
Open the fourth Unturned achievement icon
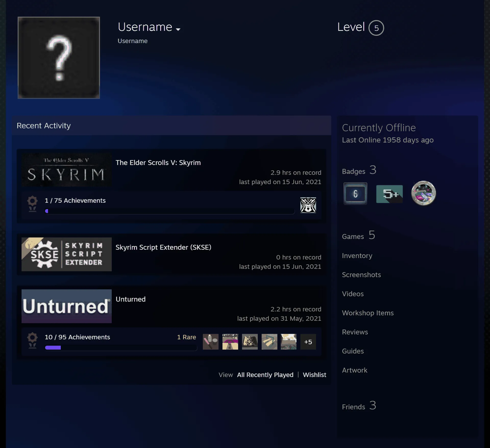[x=269, y=342]
